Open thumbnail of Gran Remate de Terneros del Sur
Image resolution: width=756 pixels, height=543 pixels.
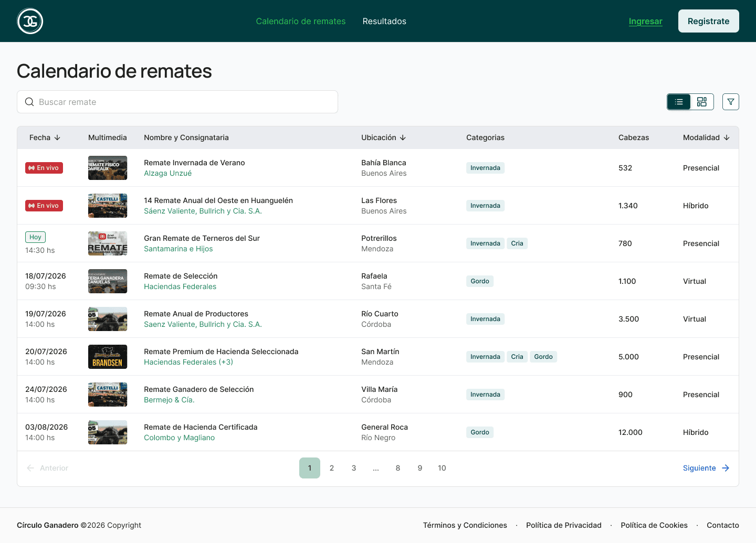pyautogui.click(x=108, y=243)
